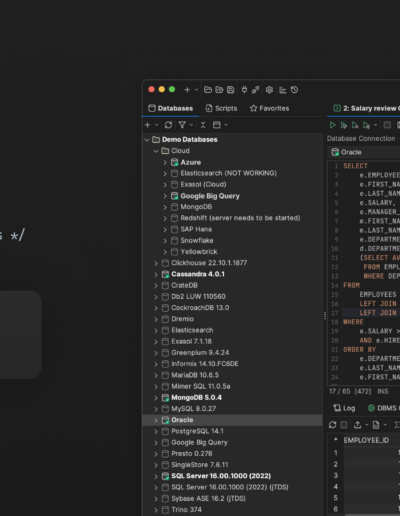Click the connect plug icon
400x516 pixels.
click(x=244, y=90)
